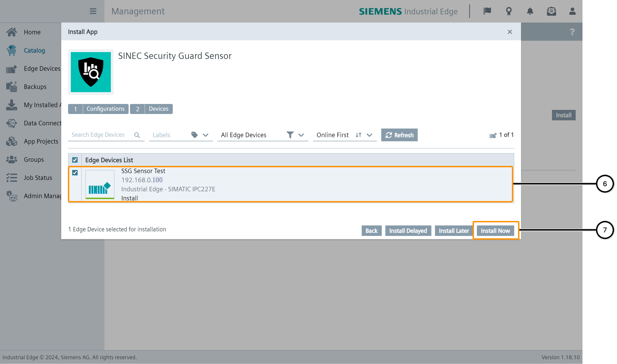Uncheck the Edge Devices List checkbox
617x364 pixels.
pyautogui.click(x=75, y=160)
